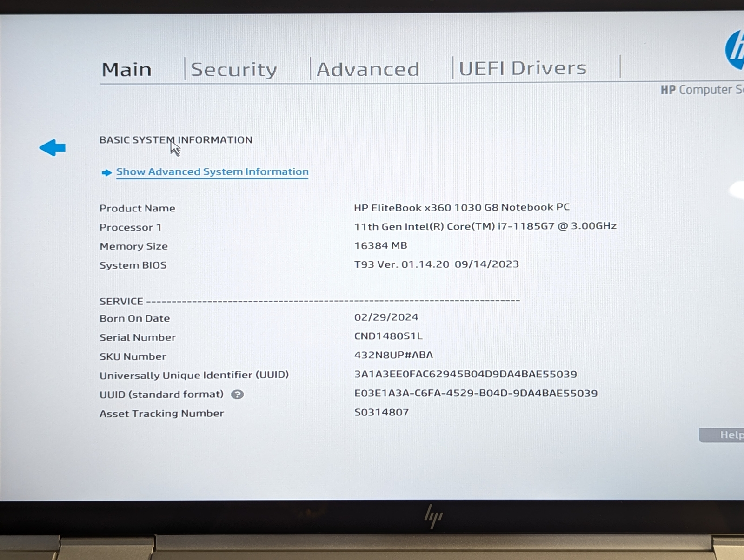
Task: Select UUID value 3A1A3EE0FAC62945B04D9DA4BAE55039
Action: pos(465,374)
